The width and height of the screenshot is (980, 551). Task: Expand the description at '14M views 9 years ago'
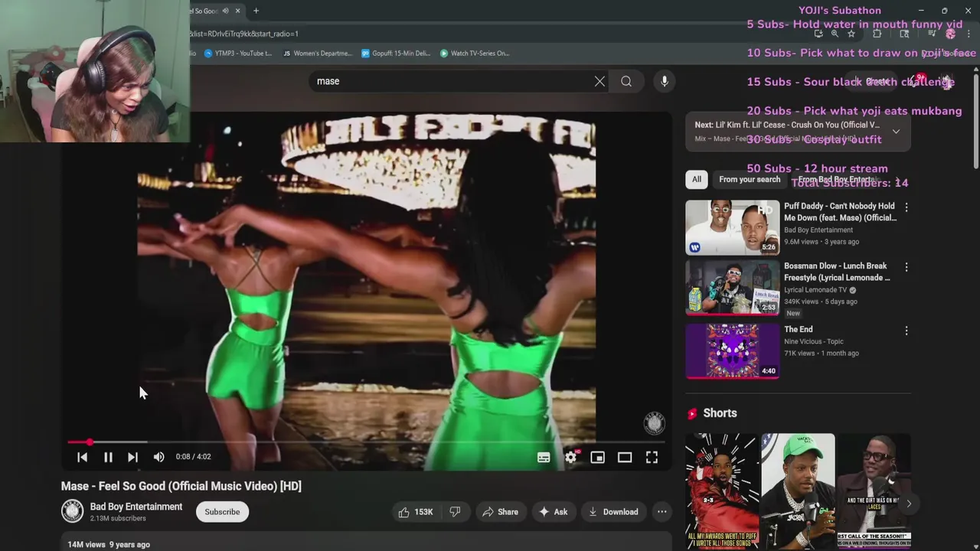[109, 544]
